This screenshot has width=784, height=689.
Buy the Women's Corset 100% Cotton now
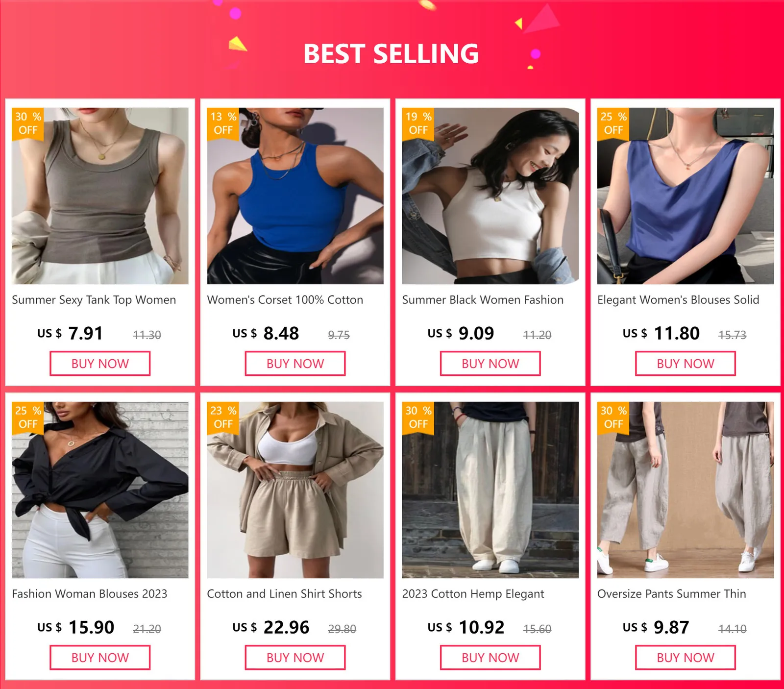(295, 364)
